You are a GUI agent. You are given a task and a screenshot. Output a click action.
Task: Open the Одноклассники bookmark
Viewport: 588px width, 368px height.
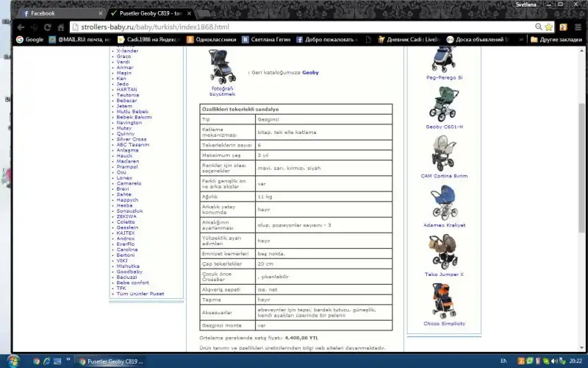coord(212,40)
